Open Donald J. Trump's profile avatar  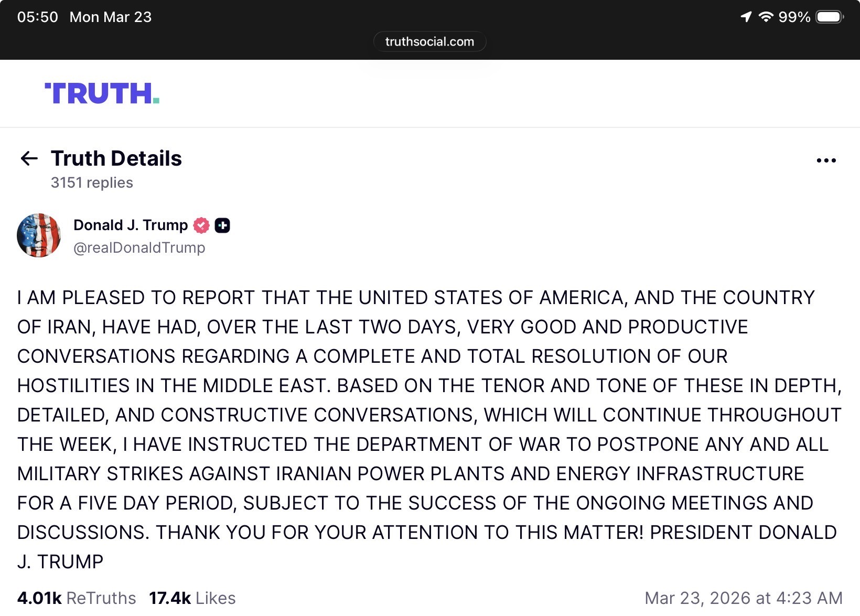(39, 235)
